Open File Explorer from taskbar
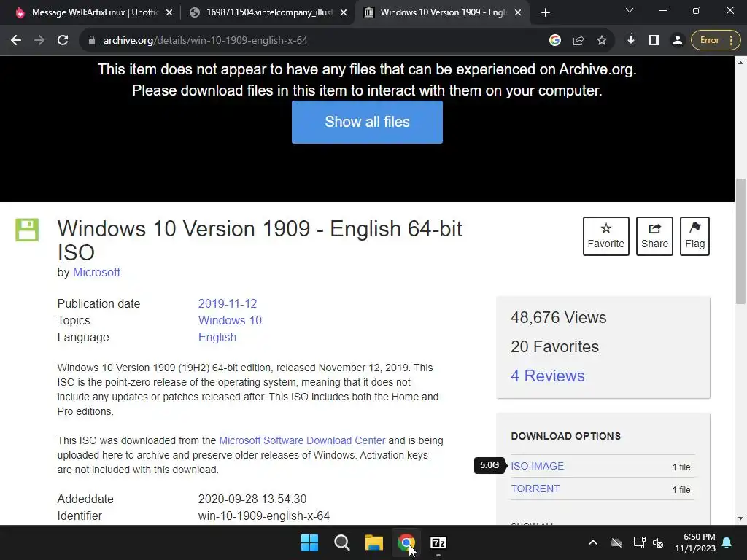 (374, 542)
